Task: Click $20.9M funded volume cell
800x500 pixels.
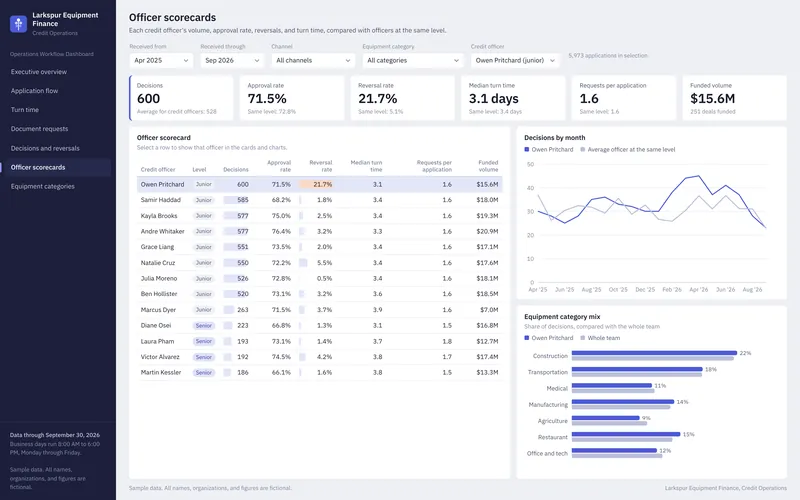Action: pyautogui.click(x=487, y=231)
